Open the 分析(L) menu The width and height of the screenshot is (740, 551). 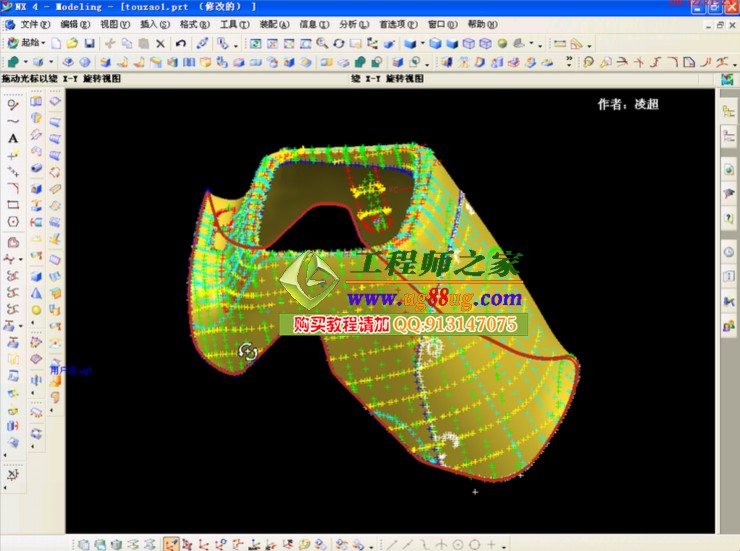[353, 24]
